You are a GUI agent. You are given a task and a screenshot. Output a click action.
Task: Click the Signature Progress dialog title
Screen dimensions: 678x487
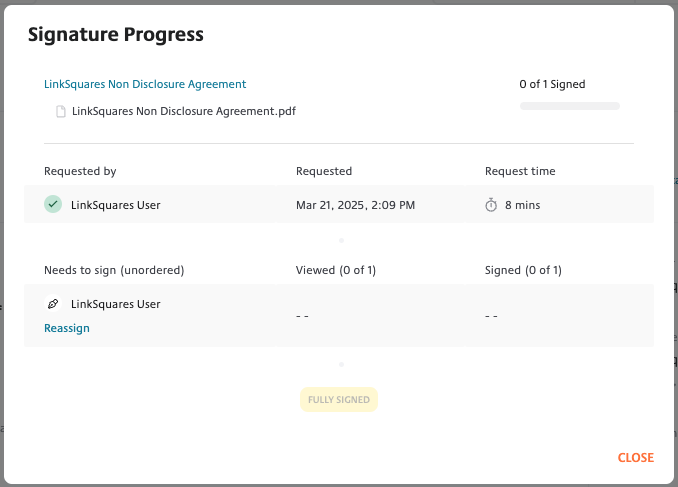[x=116, y=35]
